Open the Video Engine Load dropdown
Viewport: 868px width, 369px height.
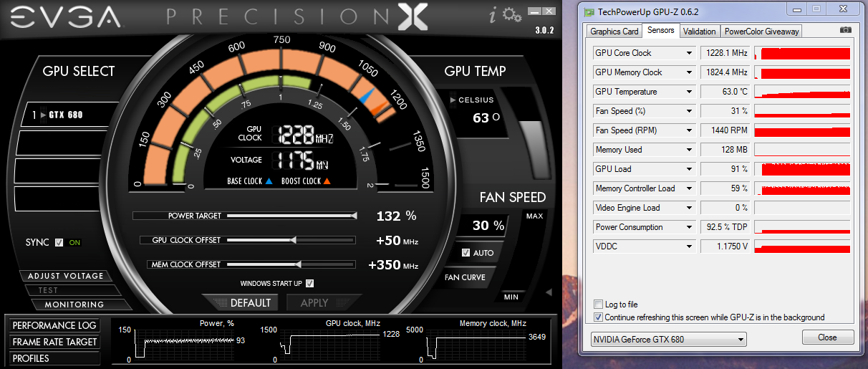click(689, 208)
